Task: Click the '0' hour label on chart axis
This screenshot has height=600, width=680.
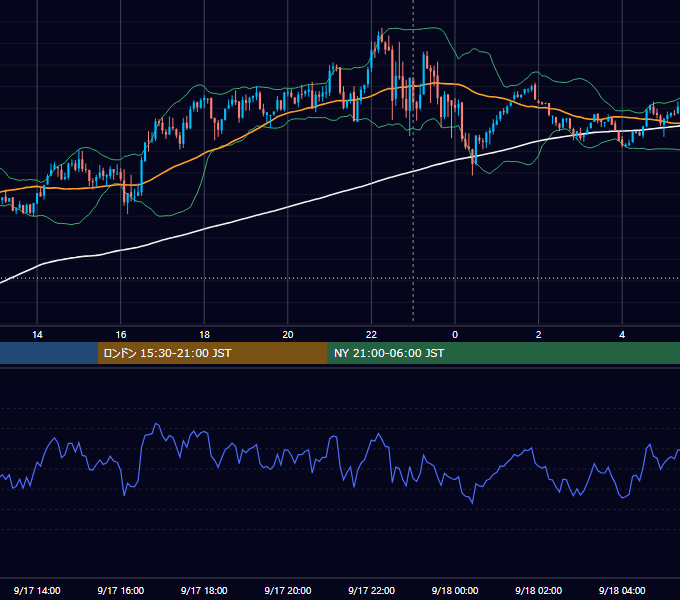Action: [455, 335]
